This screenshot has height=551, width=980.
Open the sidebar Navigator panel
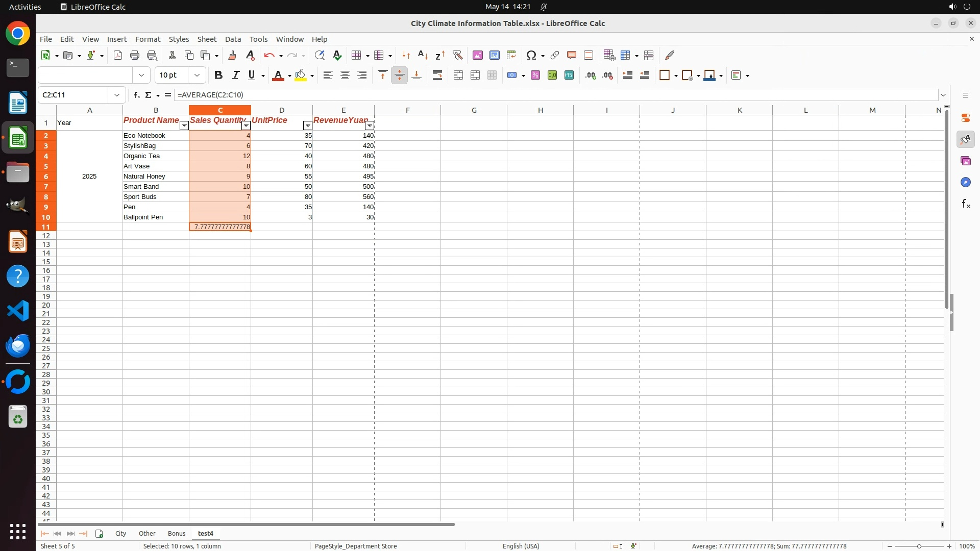point(965,183)
